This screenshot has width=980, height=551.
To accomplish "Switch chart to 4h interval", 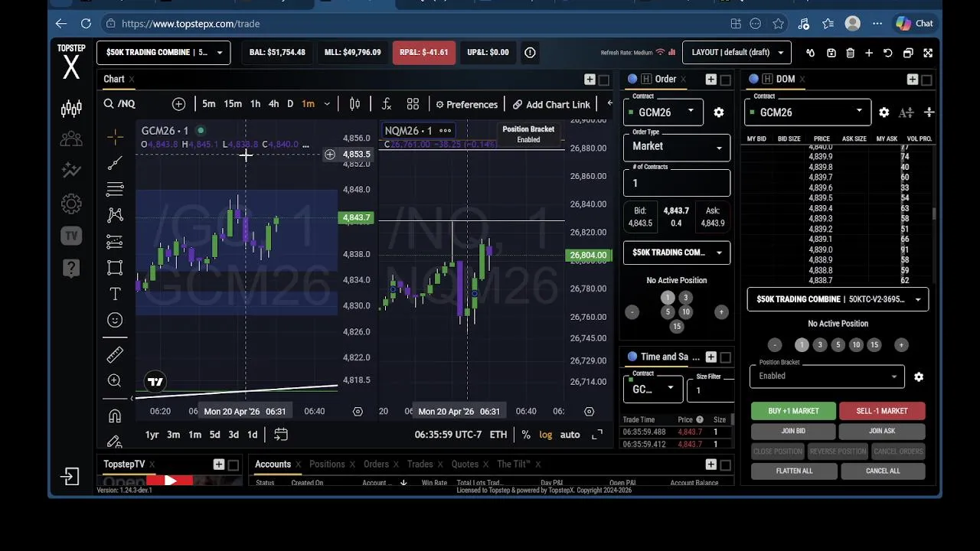I will pyautogui.click(x=273, y=104).
